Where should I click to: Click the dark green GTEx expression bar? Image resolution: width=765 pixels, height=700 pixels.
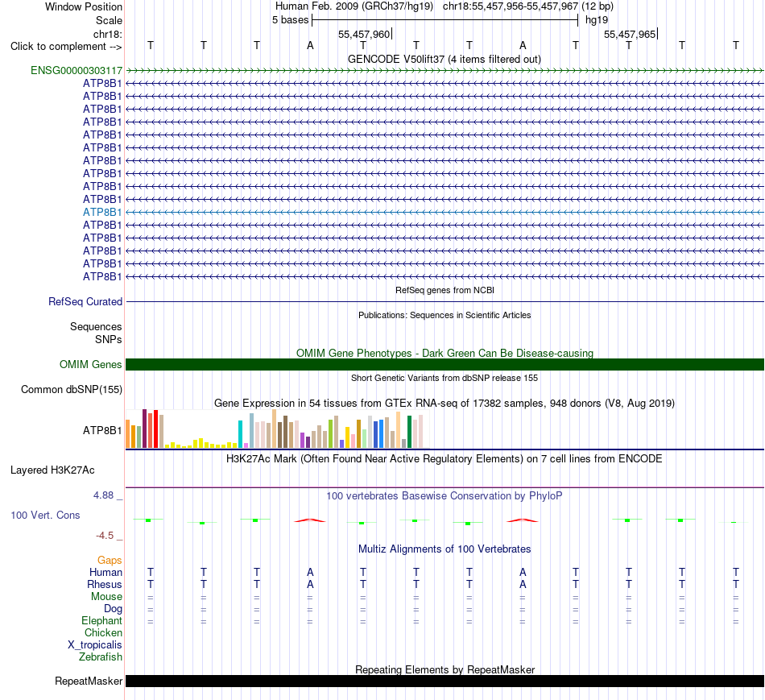click(409, 432)
